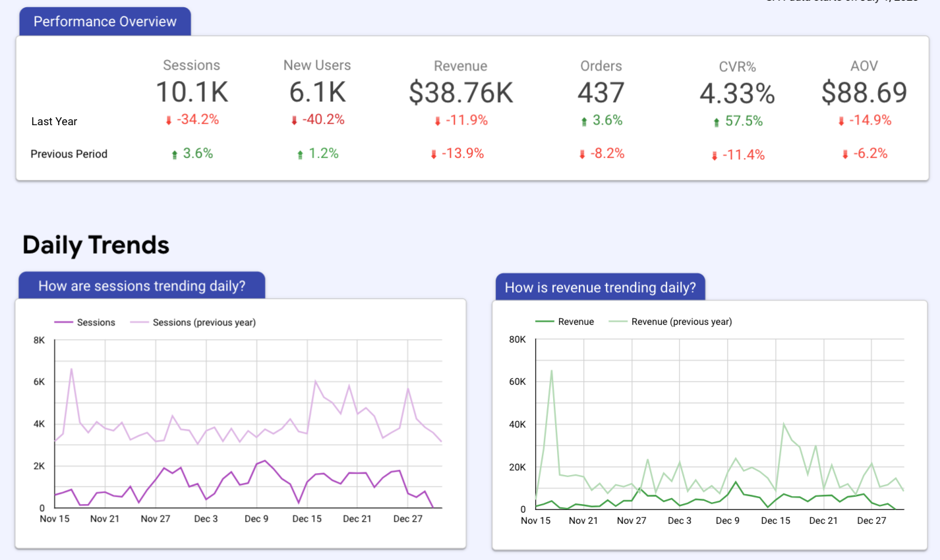Click the Daily Trends heading
The height and width of the screenshot is (560, 940).
tap(96, 245)
